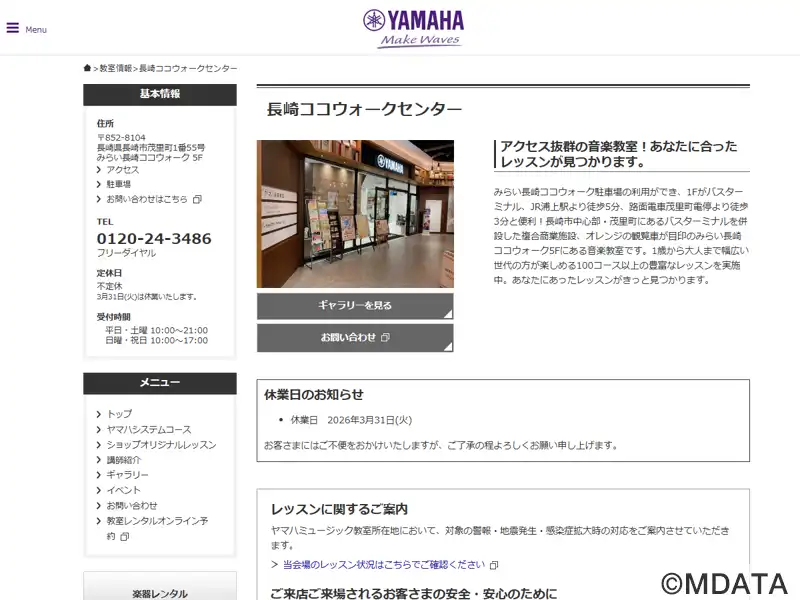Click the phone number 0120-24-3486
The width and height of the screenshot is (800, 600).
pyautogui.click(x=154, y=238)
